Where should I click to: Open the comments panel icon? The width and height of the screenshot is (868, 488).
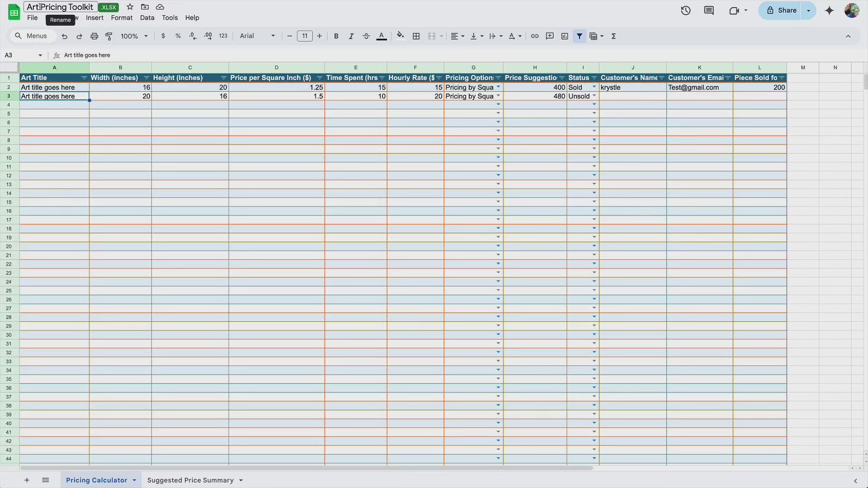(709, 10)
